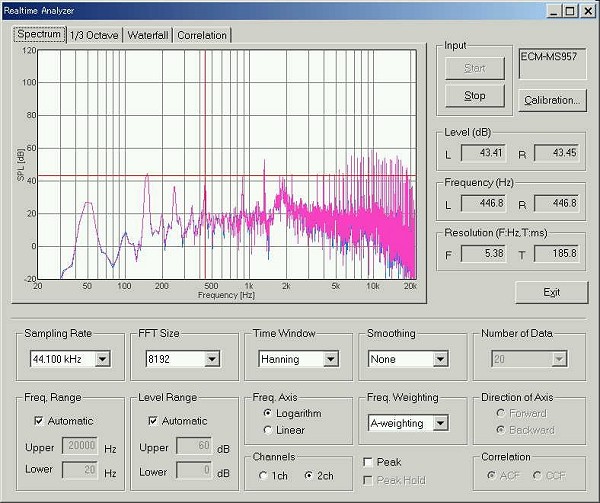
Task: Click the Level Range Lower dB field
Action: (x=194, y=470)
